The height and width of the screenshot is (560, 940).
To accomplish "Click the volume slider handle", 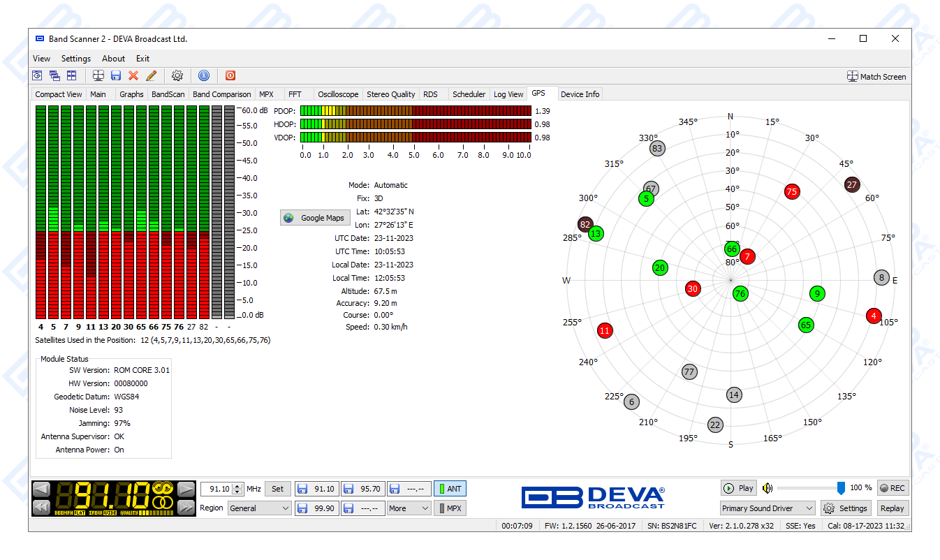I will point(841,488).
